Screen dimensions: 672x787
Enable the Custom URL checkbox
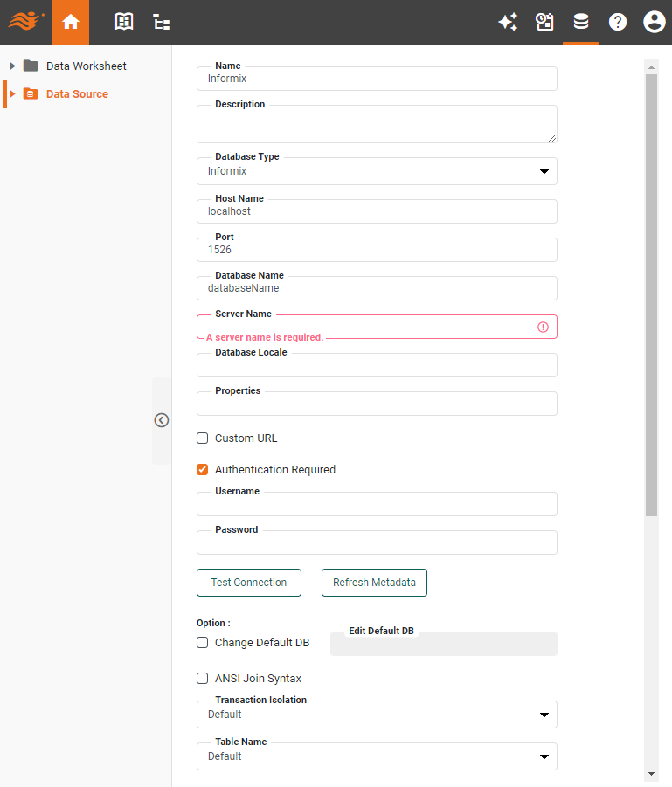[202, 438]
